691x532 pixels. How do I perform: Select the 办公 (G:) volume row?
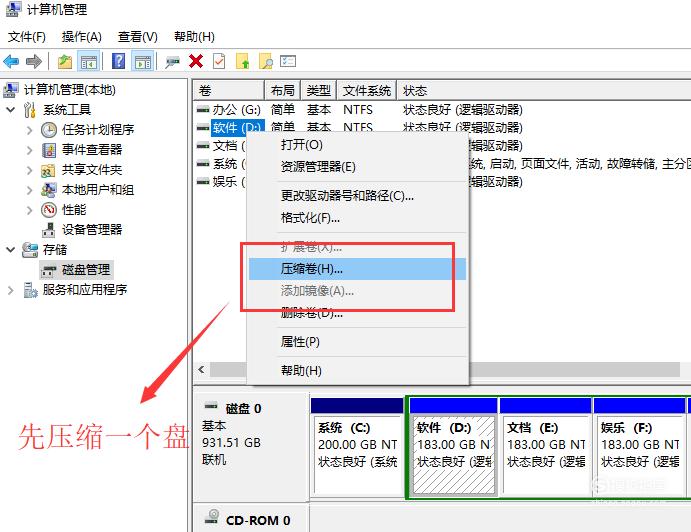pyautogui.click(x=442, y=110)
